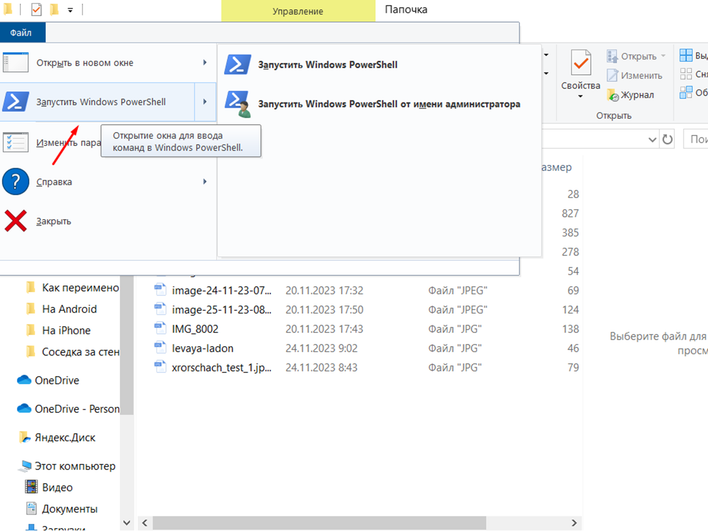Select OneDrive - Person in navigation pane
The image size is (708, 531).
68,409
